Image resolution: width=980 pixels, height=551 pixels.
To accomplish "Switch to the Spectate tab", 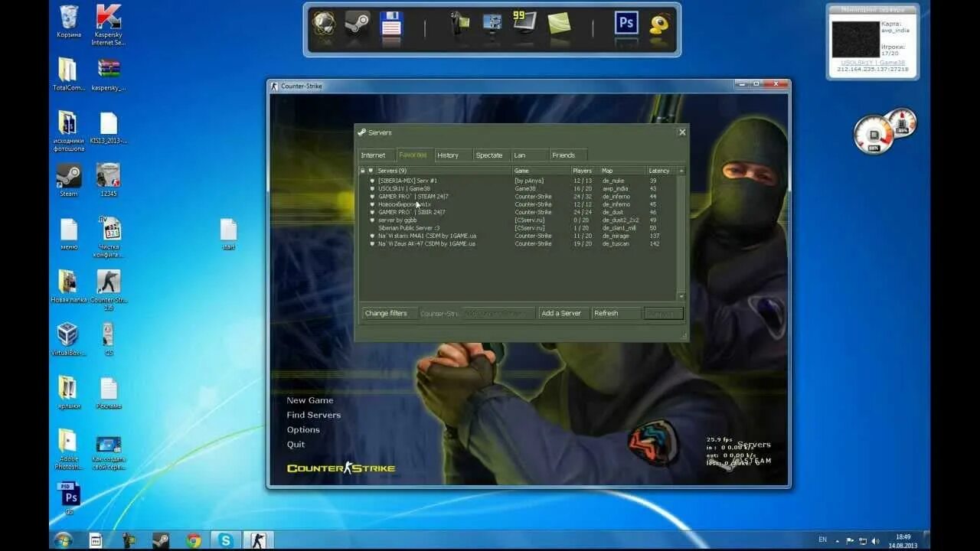I will (492, 155).
